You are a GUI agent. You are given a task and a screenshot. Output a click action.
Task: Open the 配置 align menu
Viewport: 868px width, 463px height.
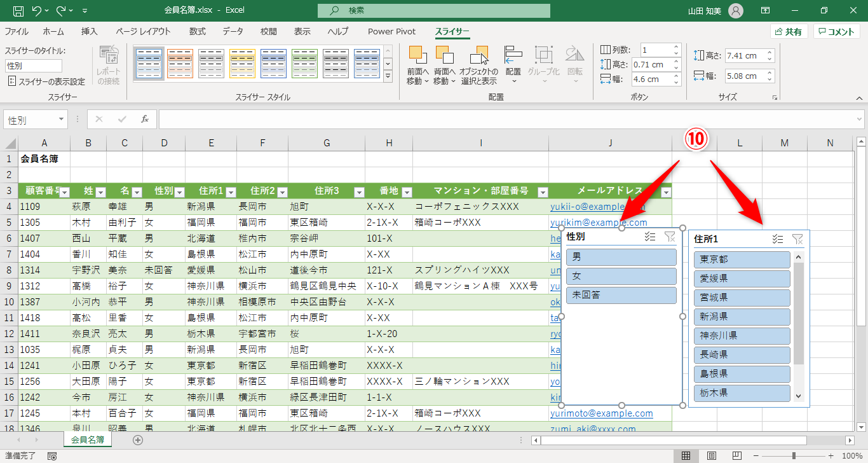click(513, 66)
